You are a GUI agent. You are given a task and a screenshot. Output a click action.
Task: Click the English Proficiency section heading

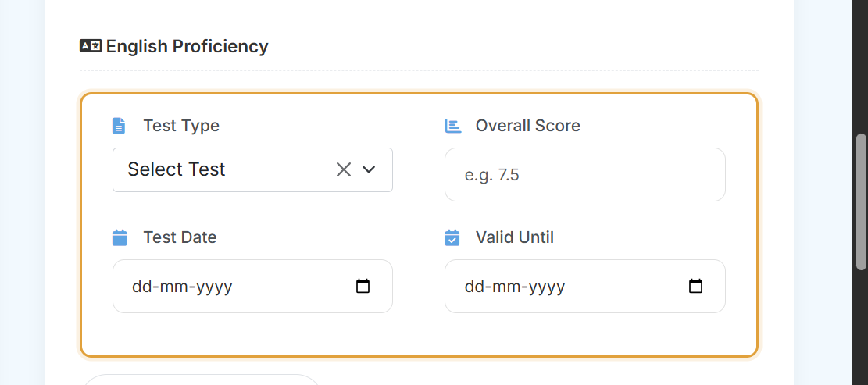(x=187, y=47)
